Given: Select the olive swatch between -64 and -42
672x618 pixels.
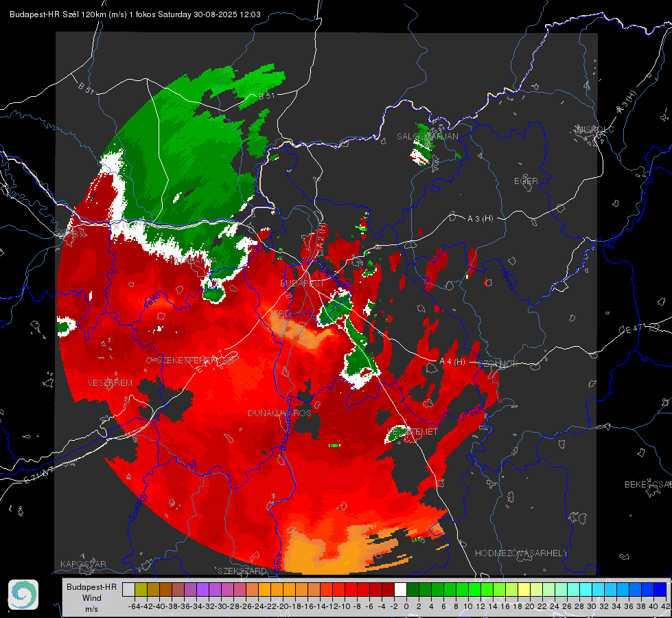Looking at the screenshot, I should (141, 589).
